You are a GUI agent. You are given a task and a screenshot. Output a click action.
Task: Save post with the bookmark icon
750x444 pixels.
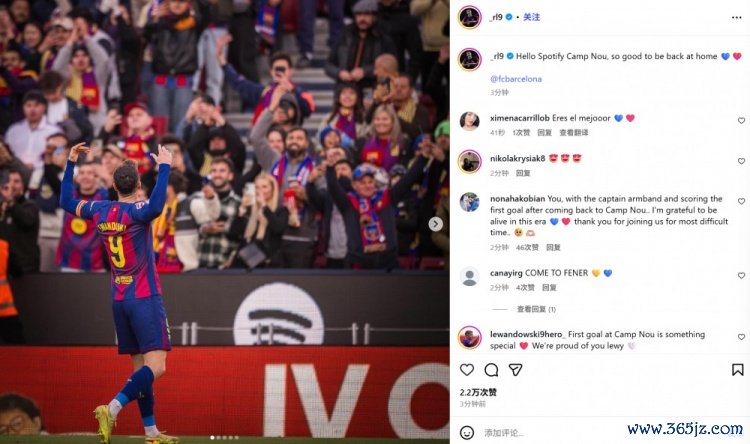(x=737, y=369)
